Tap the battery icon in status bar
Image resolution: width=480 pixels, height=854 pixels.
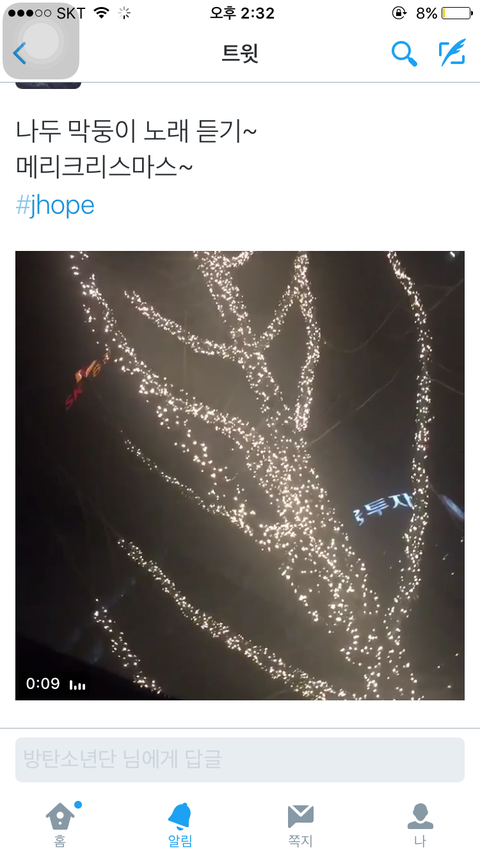(x=457, y=13)
